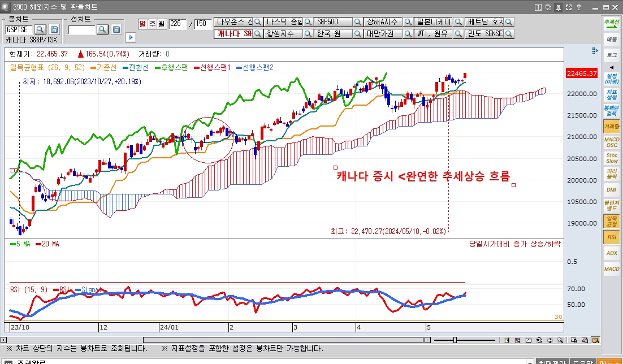Click the crosshair plus icon in the bottom toolbar
The image size is (623, 364).
(550, 340)
